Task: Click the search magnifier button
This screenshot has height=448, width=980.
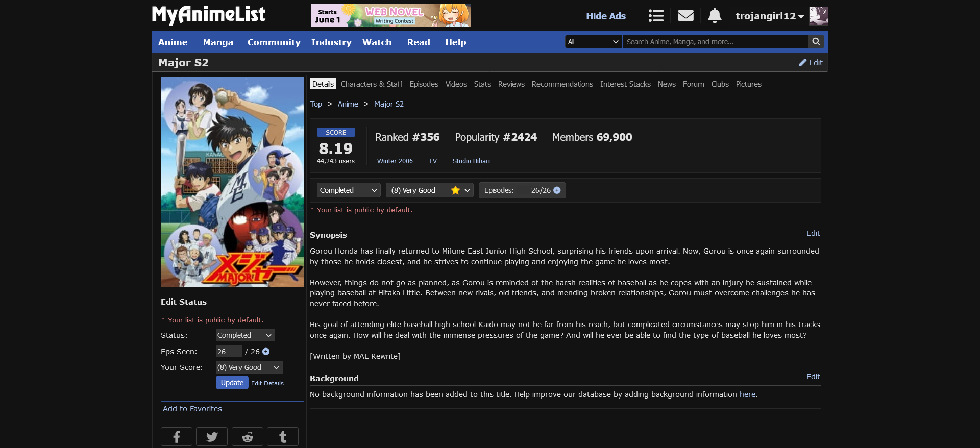Action: [816, 42]
